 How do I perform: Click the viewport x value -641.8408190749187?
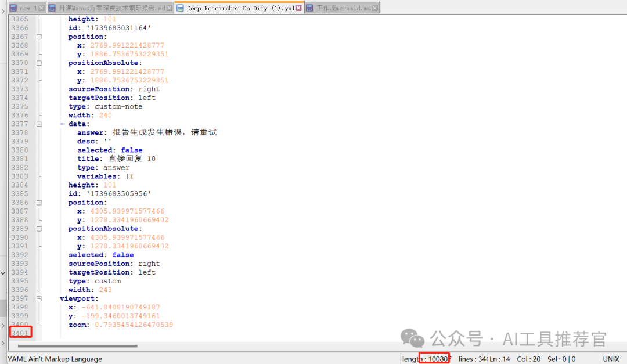(121, 307)
